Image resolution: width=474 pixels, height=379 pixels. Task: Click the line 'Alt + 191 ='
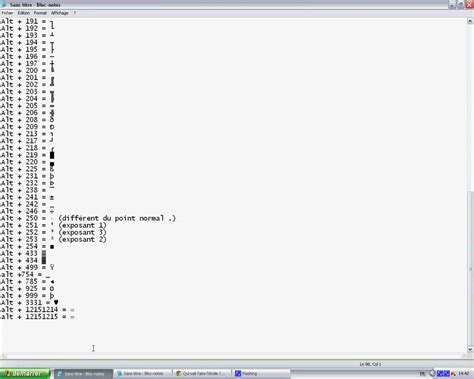(27, 22)
